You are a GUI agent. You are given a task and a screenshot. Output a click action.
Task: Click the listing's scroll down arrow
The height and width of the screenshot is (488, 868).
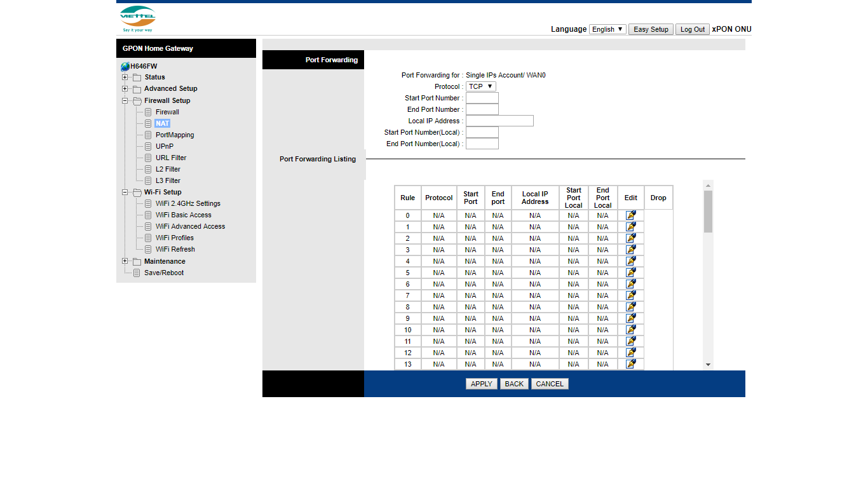(708, 365)
